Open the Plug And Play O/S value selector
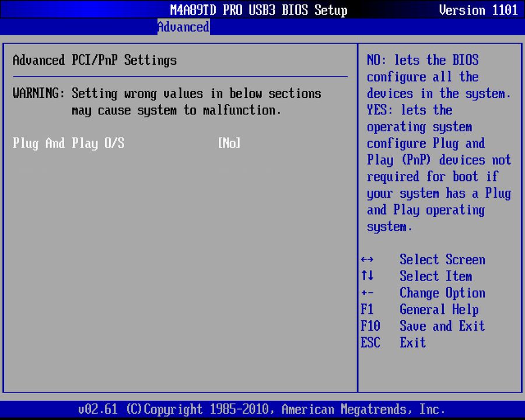The height and width of the screenshot is (420, 525). click(x=229, y=143)
